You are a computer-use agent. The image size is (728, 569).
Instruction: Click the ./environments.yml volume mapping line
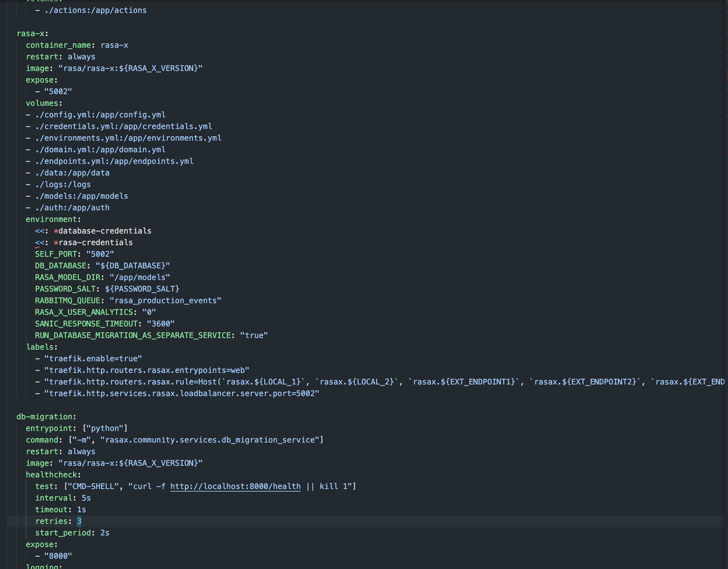pos(128,138)
